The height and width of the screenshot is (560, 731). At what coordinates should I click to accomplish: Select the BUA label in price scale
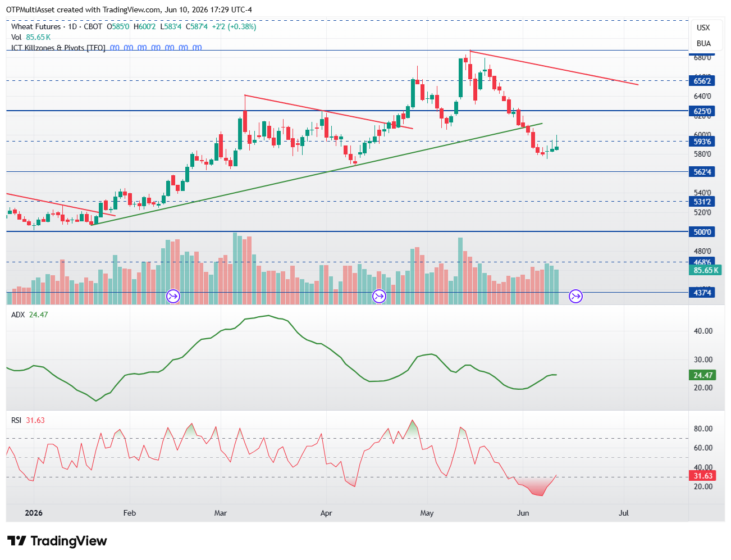pos(703,43)
